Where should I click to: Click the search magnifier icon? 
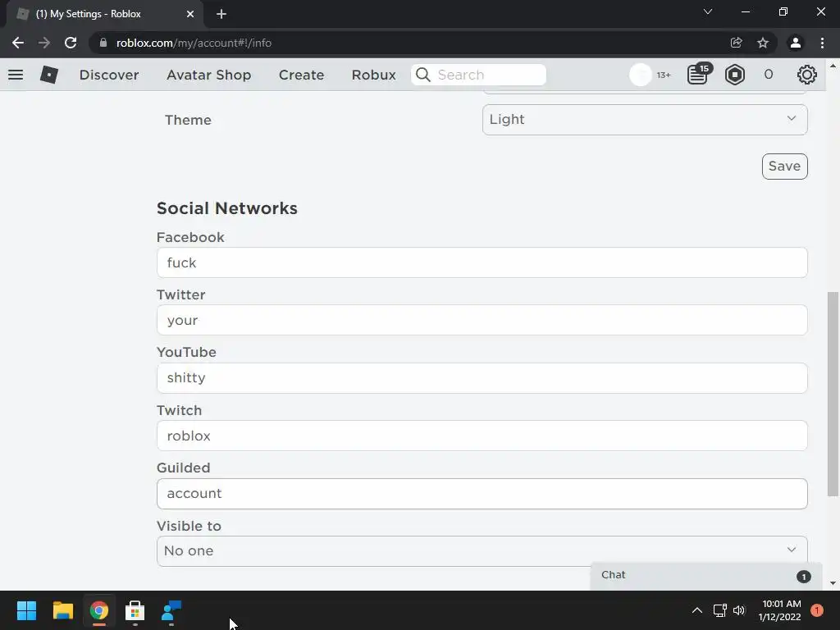click(423, 75)
